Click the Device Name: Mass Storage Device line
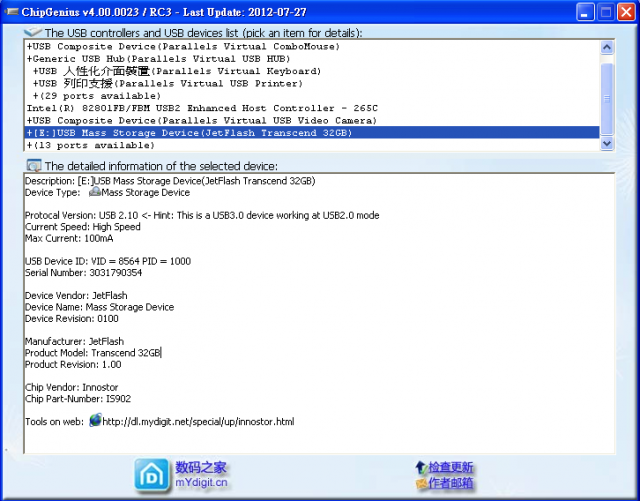The width and height of the screenshot is (640, 501). 100,307
